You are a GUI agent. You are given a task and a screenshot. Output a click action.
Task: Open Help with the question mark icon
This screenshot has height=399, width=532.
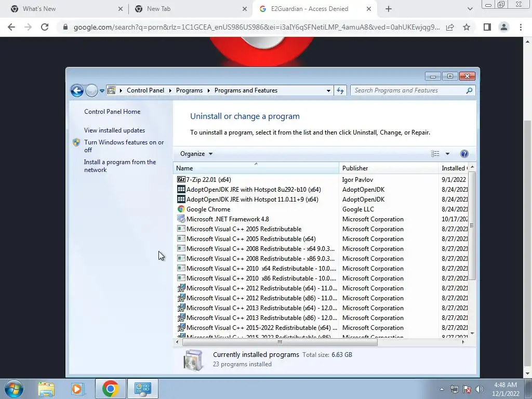(464, 154)
